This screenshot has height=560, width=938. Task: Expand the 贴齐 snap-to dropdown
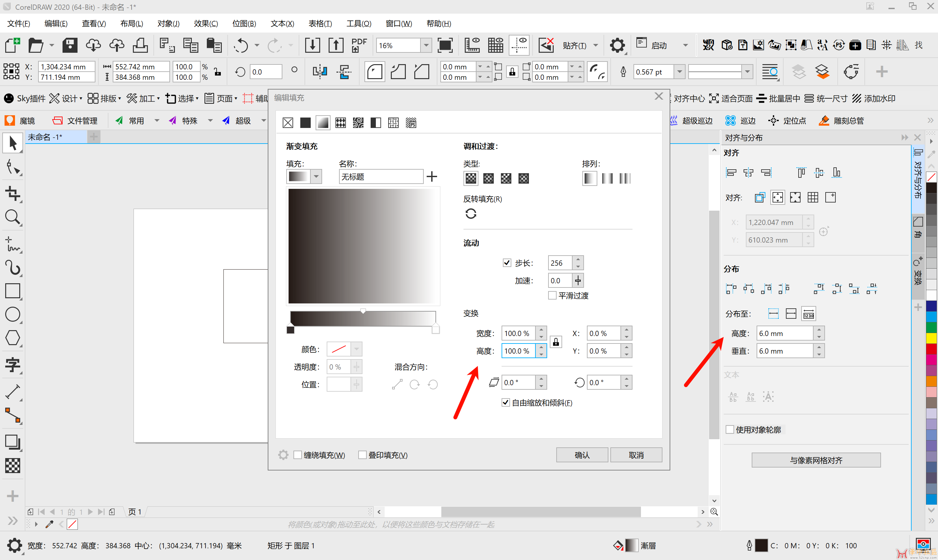pyautogui.click(x=596, y=46)
